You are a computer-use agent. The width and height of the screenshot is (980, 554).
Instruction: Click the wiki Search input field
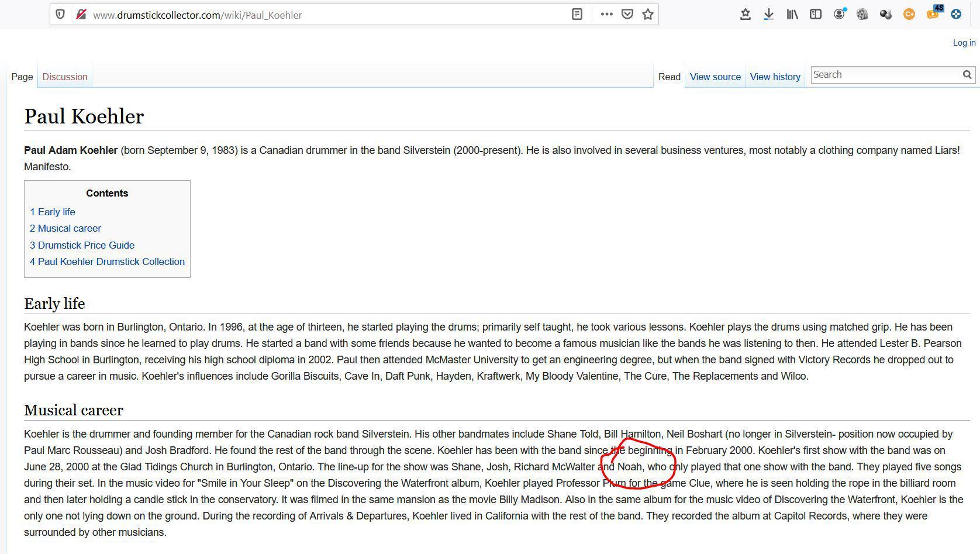tap(885, 75)
